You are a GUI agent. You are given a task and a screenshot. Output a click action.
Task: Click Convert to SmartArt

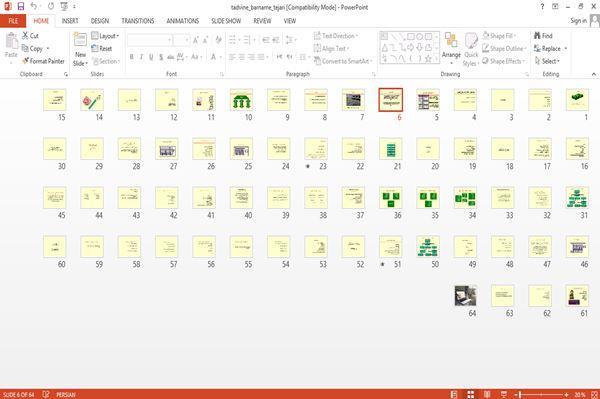tap(343, 61)
